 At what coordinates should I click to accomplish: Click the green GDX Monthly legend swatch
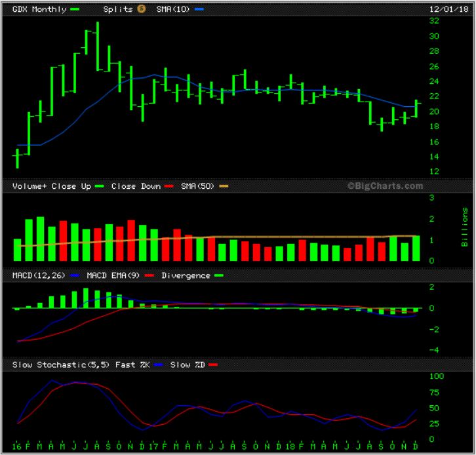pos(75,9)
